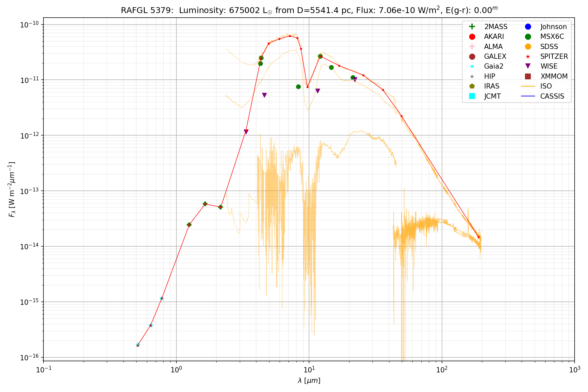Click the 2MASS green plus legend marker

[x=472, y=27]
